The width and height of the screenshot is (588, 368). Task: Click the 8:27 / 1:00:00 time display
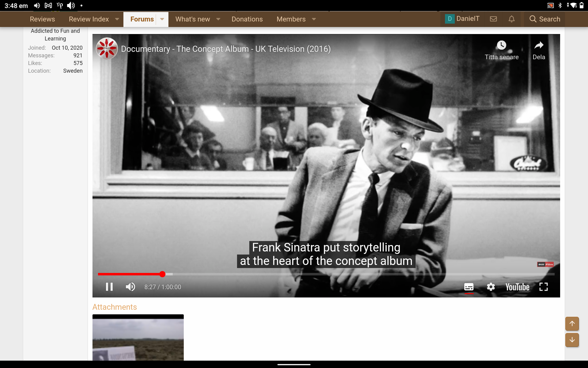point(163,287)
